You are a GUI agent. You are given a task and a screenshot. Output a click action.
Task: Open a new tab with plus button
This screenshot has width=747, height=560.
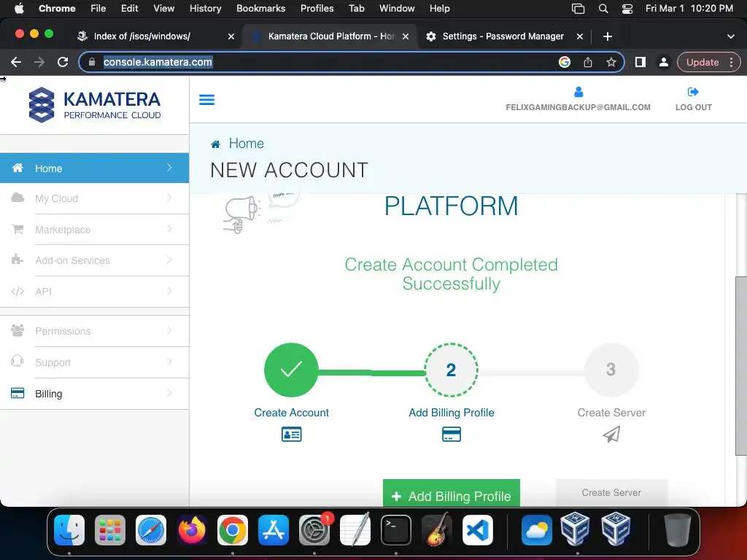point(608,36)
